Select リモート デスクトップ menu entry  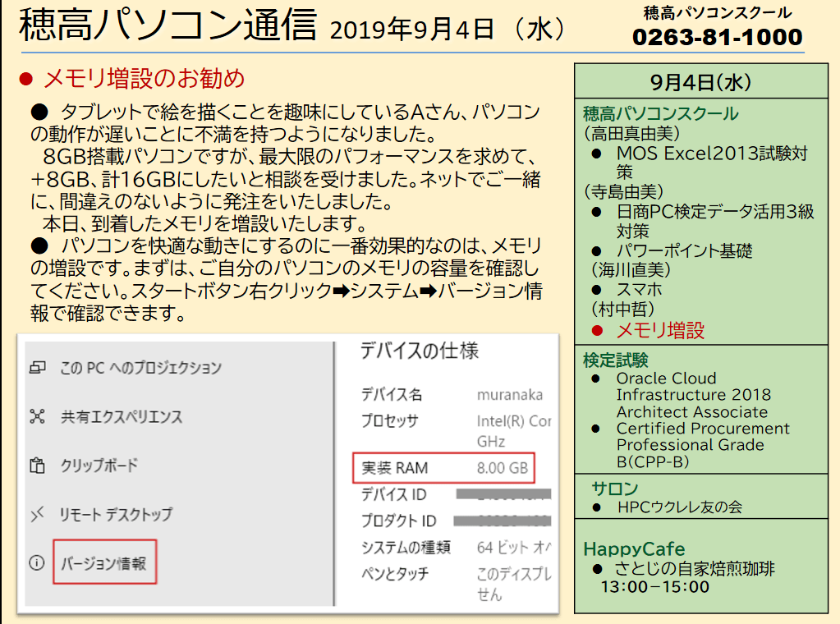pyautogui.click(x=116, y=515)
